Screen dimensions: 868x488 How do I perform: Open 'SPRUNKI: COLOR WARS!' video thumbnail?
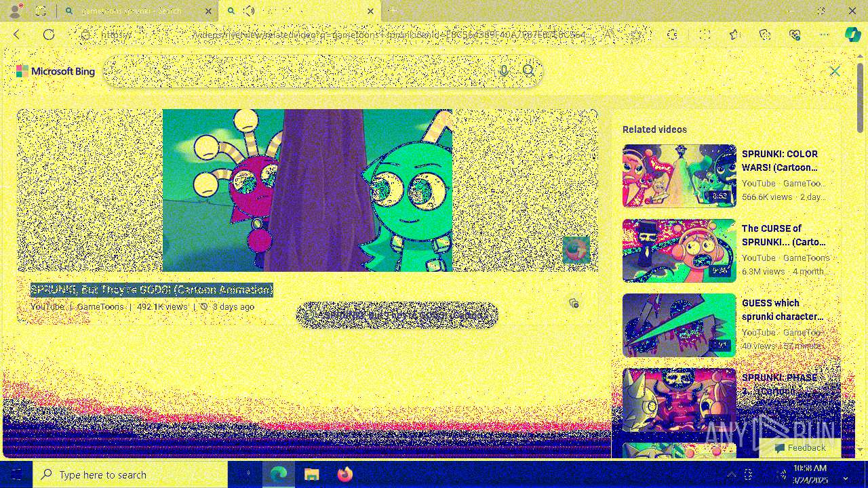(x=679, y=176)
